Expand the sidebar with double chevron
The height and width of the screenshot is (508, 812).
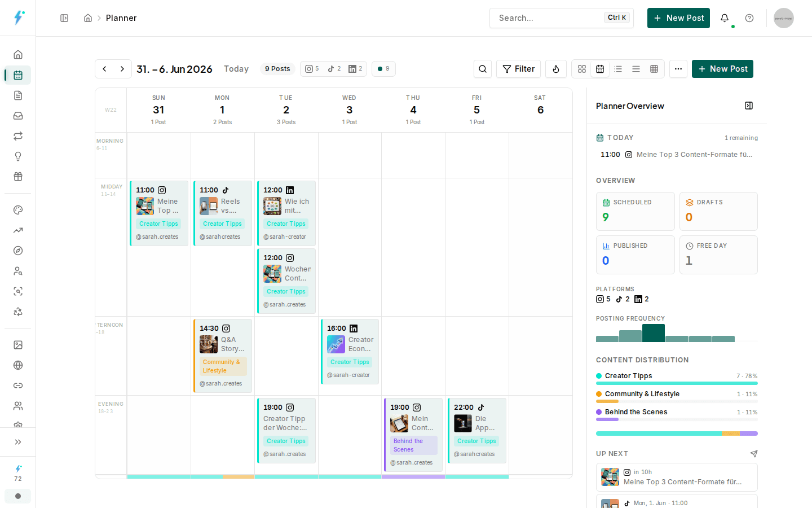(x=18, y=442)
